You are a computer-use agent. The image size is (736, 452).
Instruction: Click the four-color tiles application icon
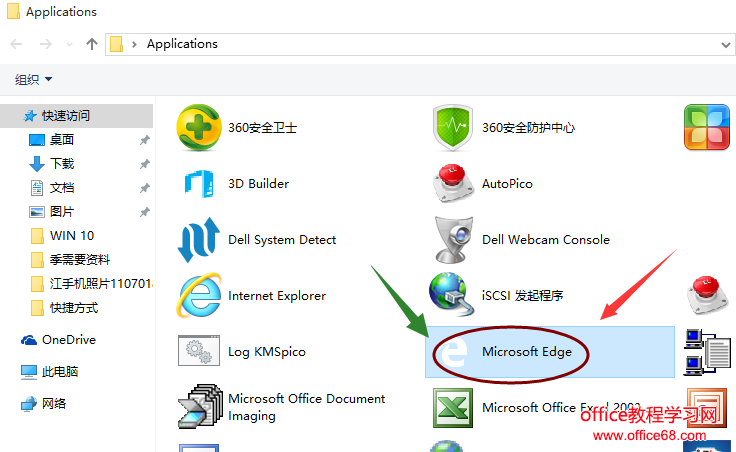[x=707, y=127]
